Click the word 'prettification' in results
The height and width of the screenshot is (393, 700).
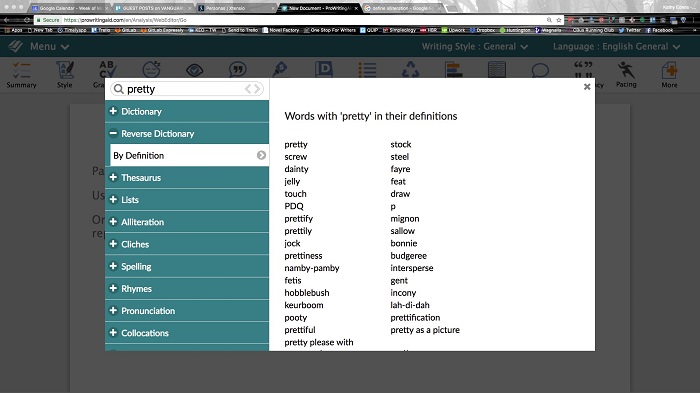(x=415, y=318)
